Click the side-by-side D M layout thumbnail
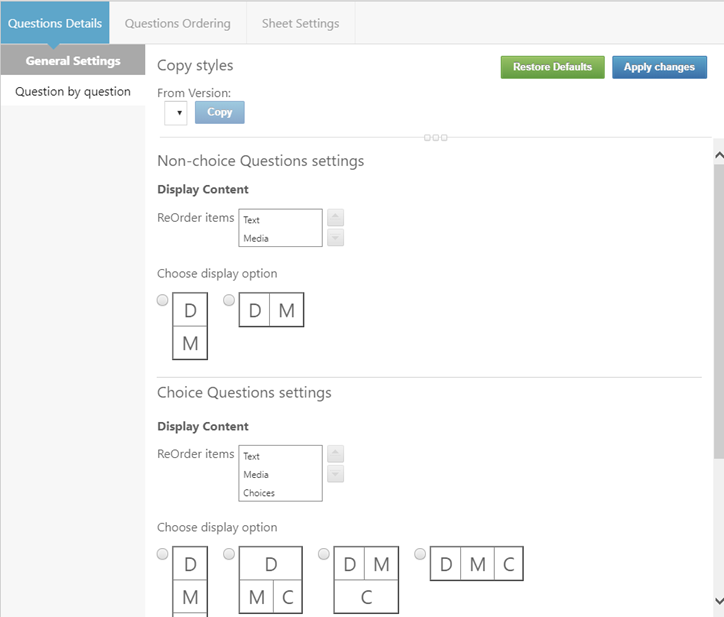 271,309
